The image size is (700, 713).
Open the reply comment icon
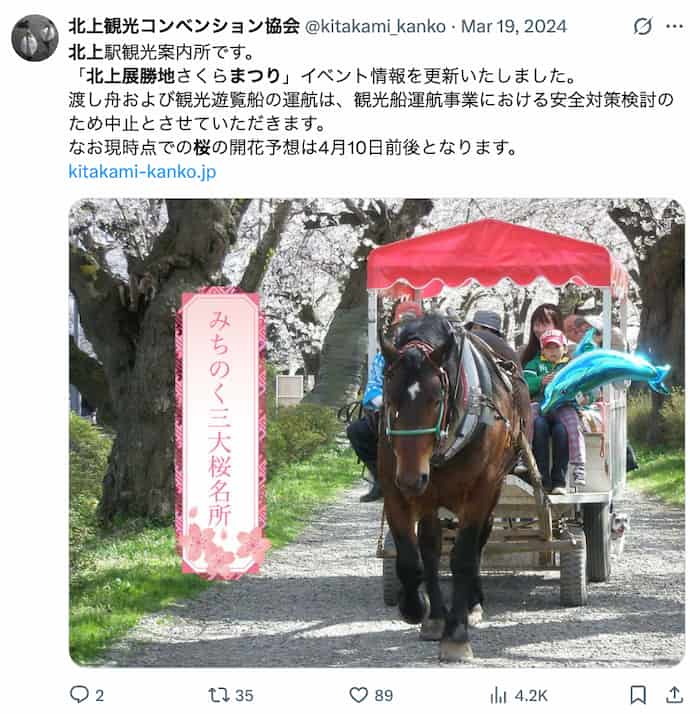point(79,694)
